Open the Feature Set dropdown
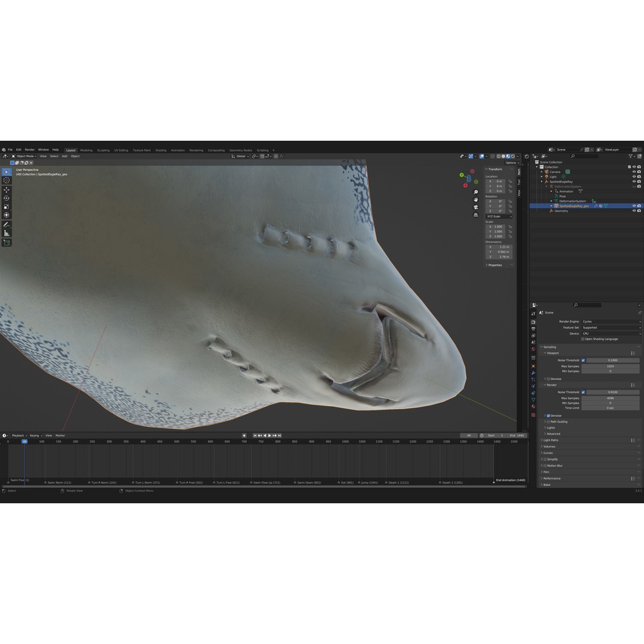This screenshot has width=644, height=644. pos(611,328)
